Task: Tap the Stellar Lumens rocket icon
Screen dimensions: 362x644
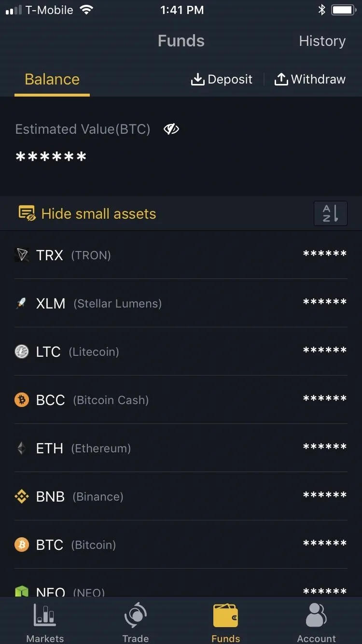Action: point(22,303)
